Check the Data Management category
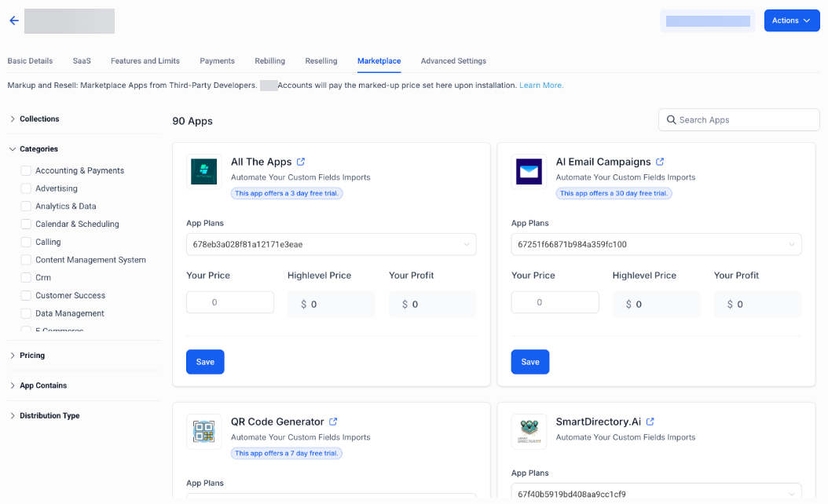 26,313
